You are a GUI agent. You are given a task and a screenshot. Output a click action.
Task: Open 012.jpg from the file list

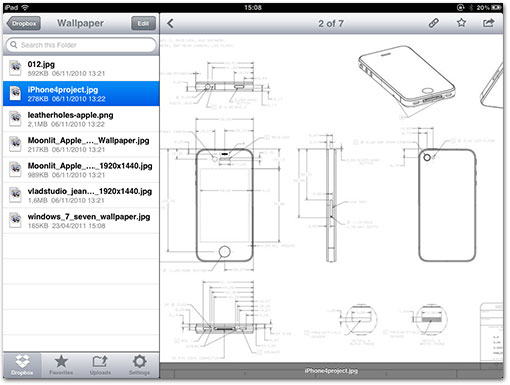click(x=81, y=68)
